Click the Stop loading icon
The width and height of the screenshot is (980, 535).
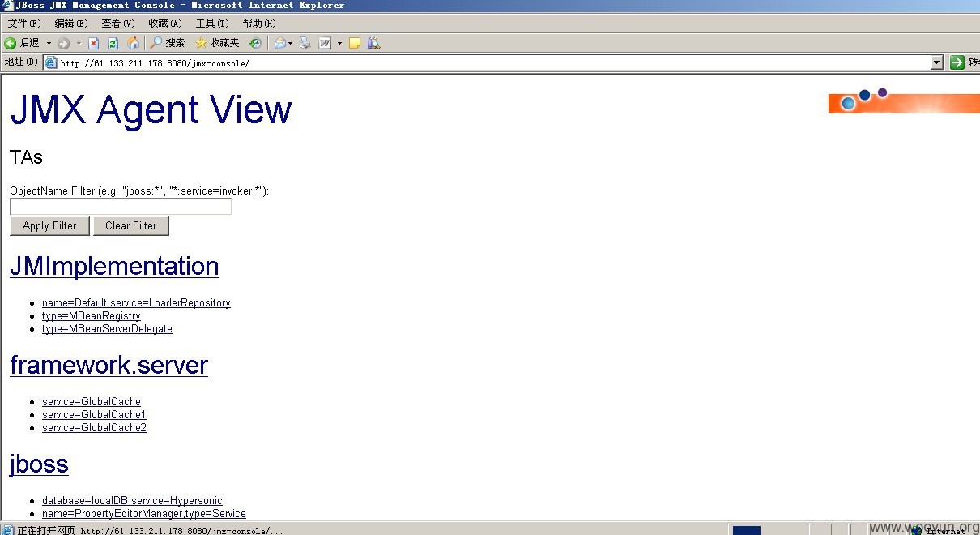pos(93,43)
